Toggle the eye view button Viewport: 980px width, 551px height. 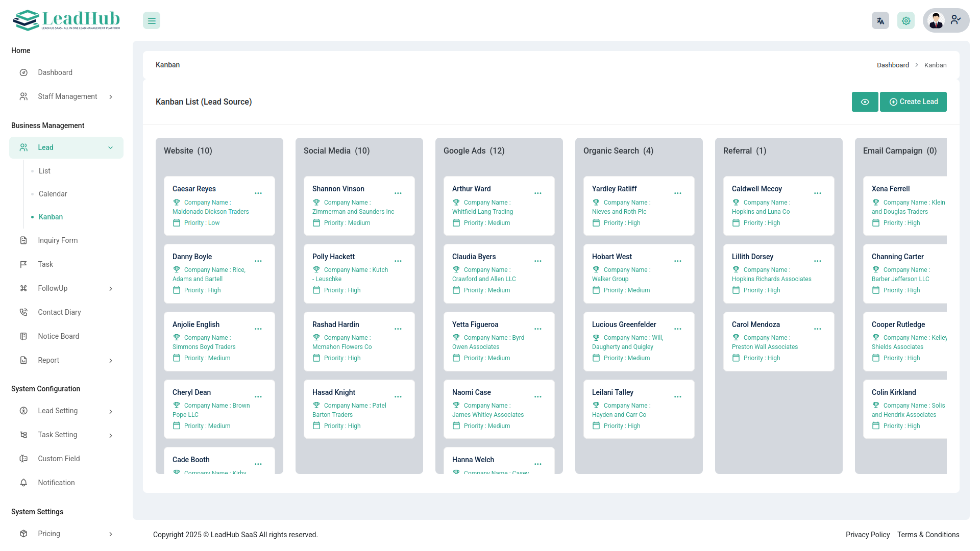865,102
